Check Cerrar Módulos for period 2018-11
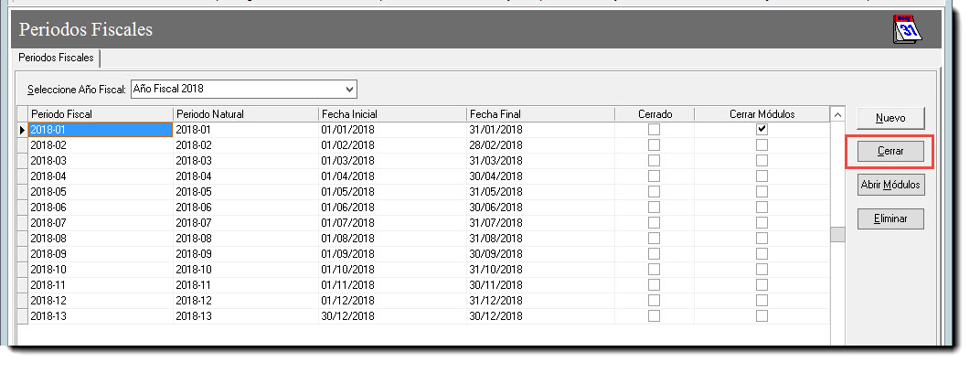 point(762,285)
